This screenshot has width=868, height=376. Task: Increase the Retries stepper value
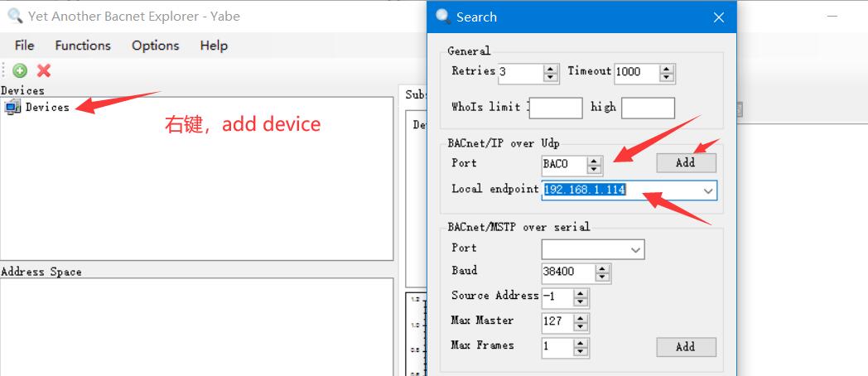(x=550, y=69)
